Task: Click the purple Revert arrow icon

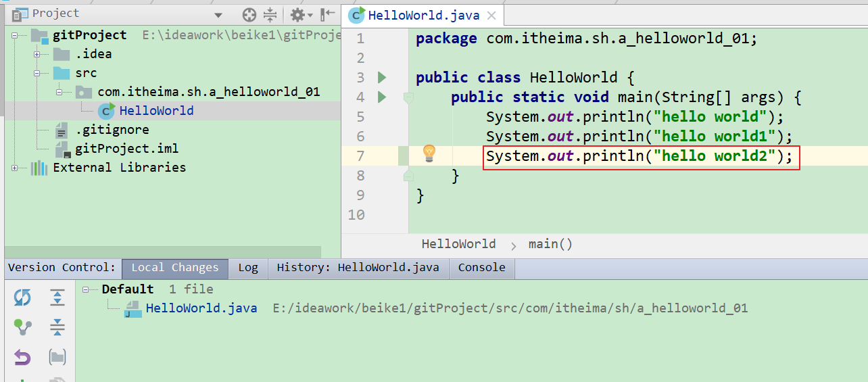Action: pos(22,357)
